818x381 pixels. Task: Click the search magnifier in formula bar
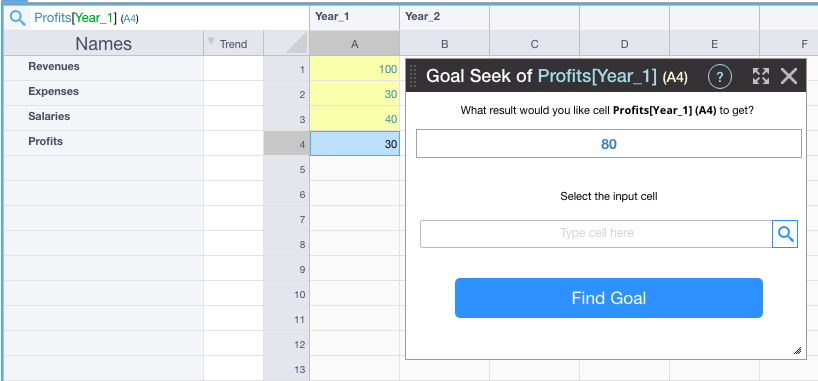[x=18, y=18]
